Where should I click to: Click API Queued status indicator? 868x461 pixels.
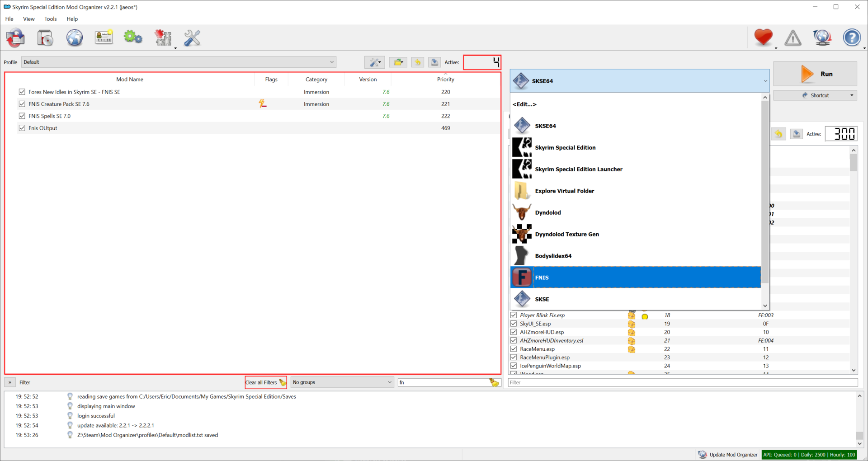809,455
